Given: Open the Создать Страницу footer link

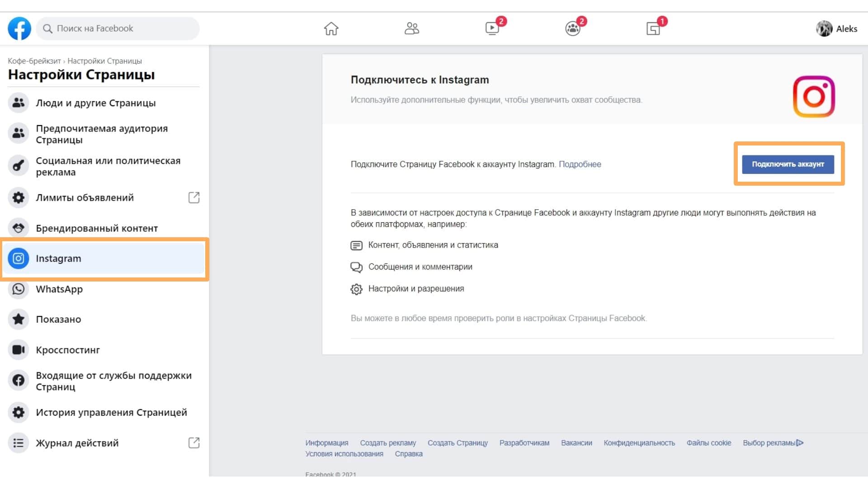Looking at the screenshot, I should 458,443.
